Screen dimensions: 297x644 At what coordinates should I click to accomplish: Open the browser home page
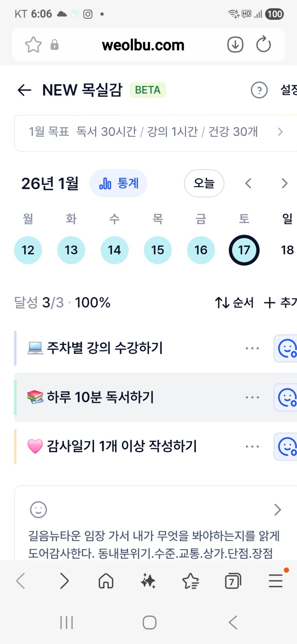[x=106, y=581]
